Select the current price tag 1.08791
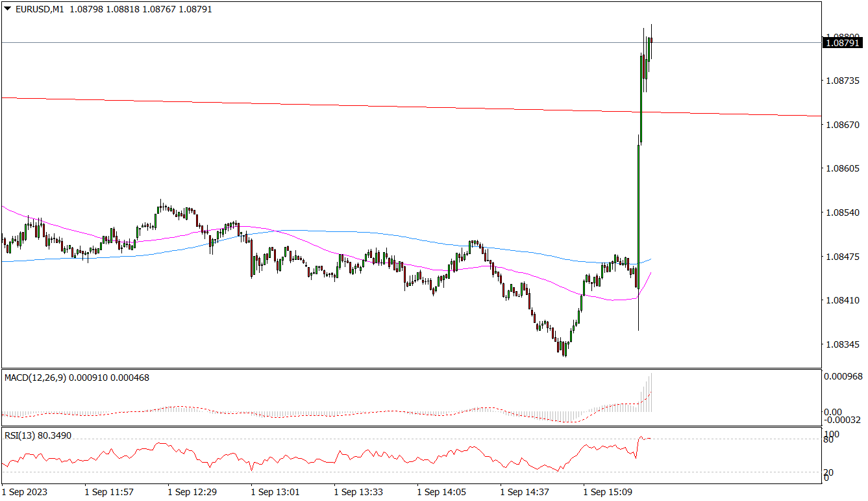 pos(841,43)
